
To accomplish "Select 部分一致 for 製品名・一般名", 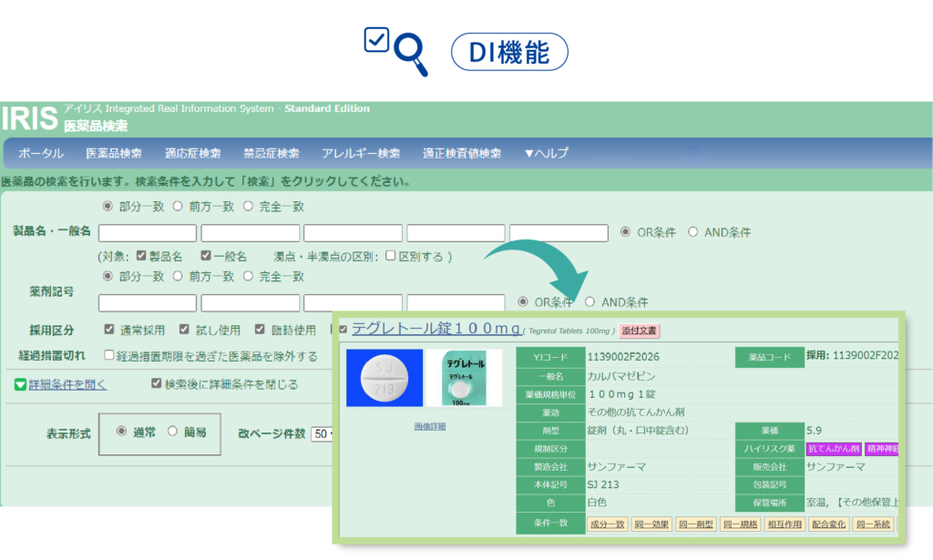I will pyautogui.click(x=108, y=207).
